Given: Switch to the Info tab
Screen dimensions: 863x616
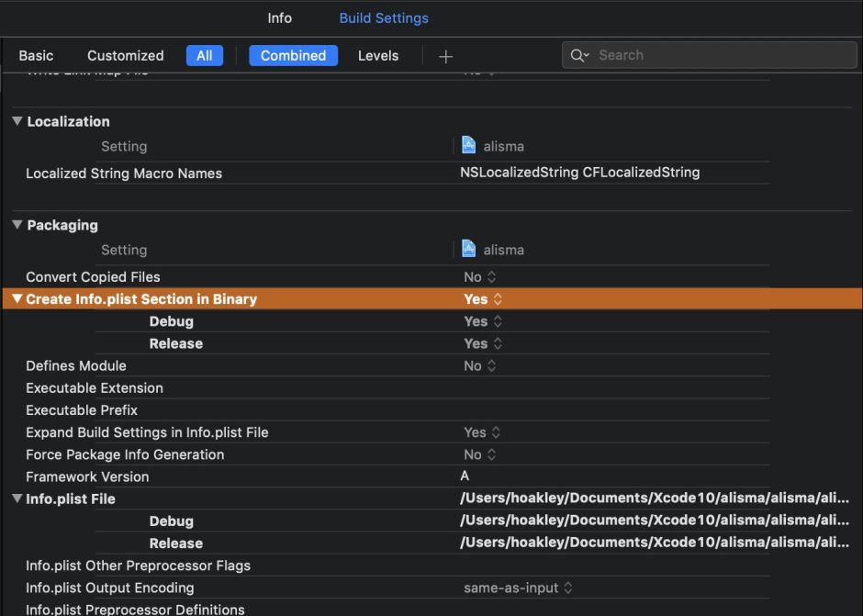Looking at the screenshot, I should tap(279, 18).
